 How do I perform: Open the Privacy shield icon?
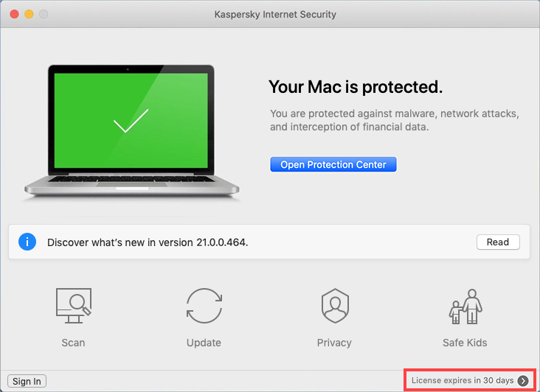click(x=335, y=306)
